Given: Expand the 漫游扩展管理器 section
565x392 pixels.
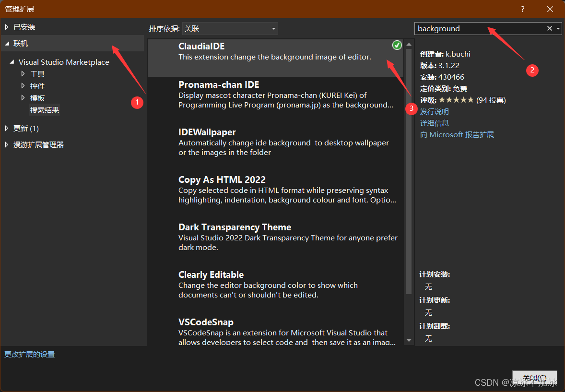Looking at the screenshot, I should pos(7,144).
